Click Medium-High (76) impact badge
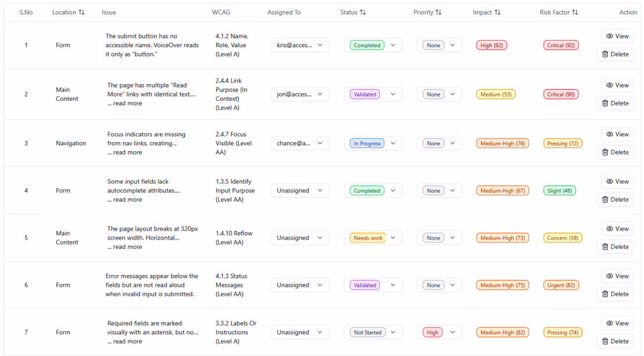Viewport: 644px width, 356px height. point(503,144)
